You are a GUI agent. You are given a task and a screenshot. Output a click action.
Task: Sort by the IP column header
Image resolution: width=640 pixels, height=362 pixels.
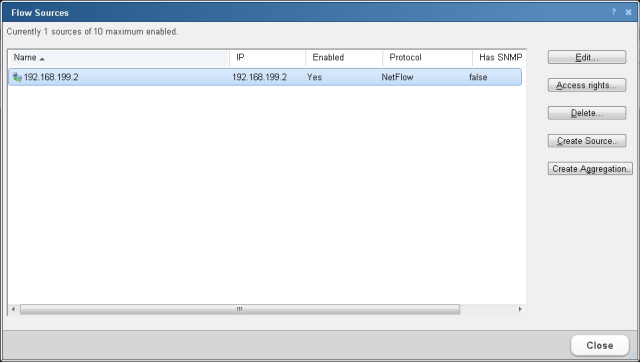[x=267, y=58]
